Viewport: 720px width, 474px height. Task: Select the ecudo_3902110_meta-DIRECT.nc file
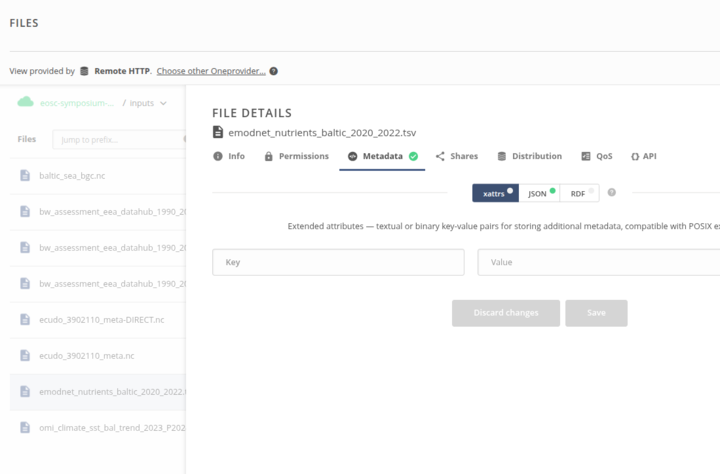[100, 319]
